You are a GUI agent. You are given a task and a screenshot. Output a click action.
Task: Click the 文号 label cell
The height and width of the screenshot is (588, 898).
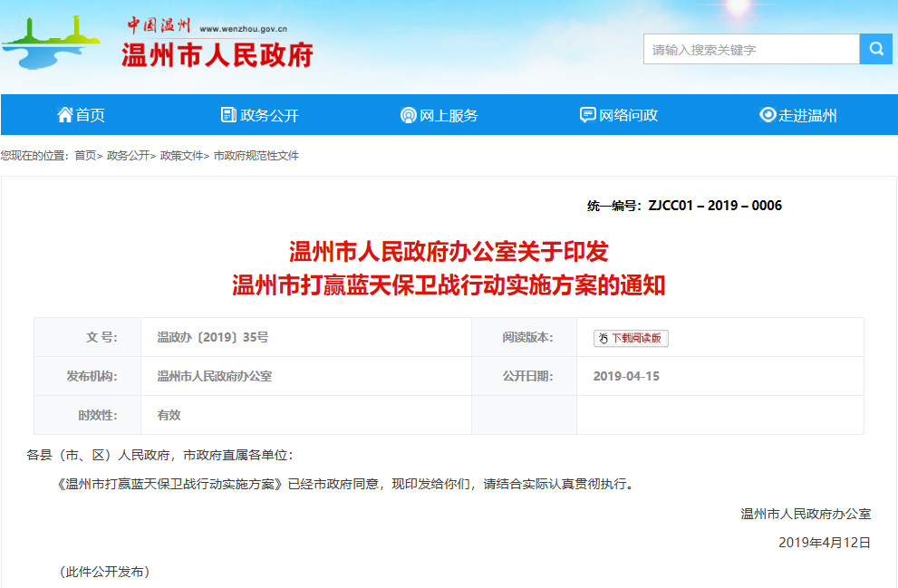click(88, 337)
